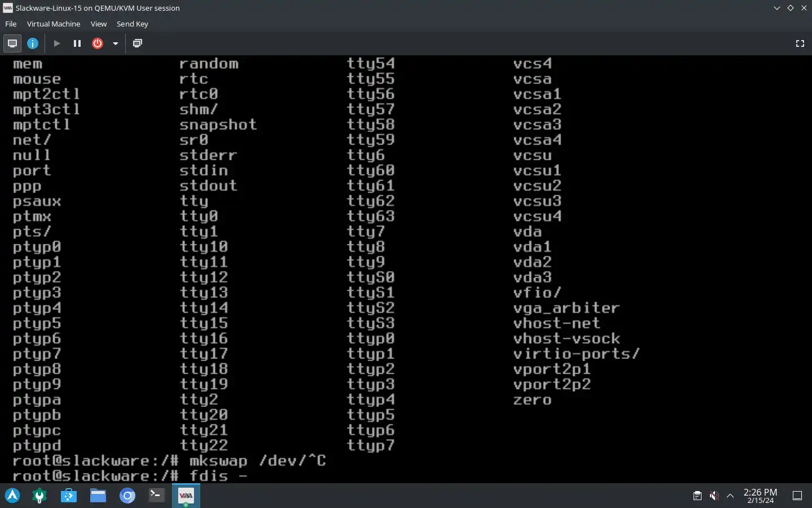The height and width of the screenshot is (508, 812).
Task: Open the File menu
Action: tap(11, 24)
